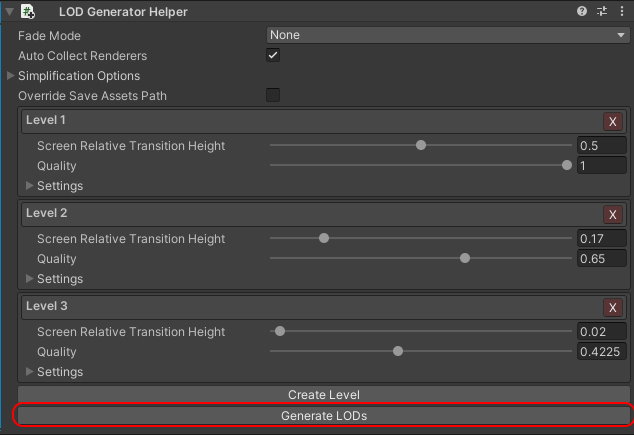The image size is (634, 435).
Task: Expand the Level 3 Settings foldout
Action: [30, 372]
